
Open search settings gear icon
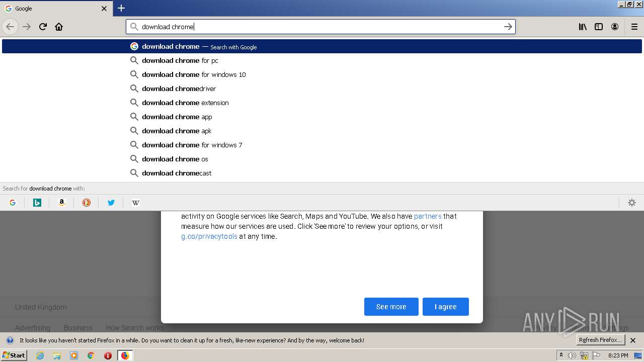pyautogui.click(x=632, y=203)
